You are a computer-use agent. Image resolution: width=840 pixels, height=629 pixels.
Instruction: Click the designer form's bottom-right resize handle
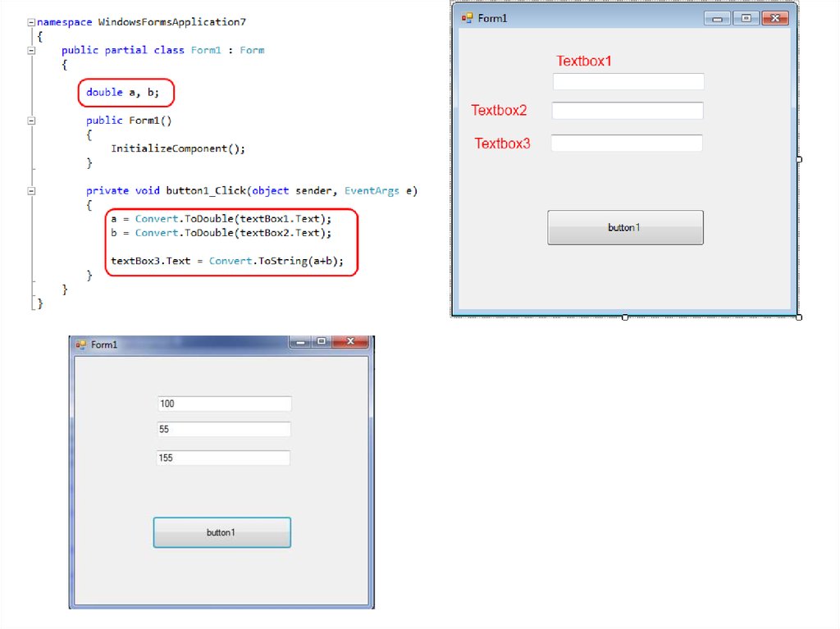[799, 317]
